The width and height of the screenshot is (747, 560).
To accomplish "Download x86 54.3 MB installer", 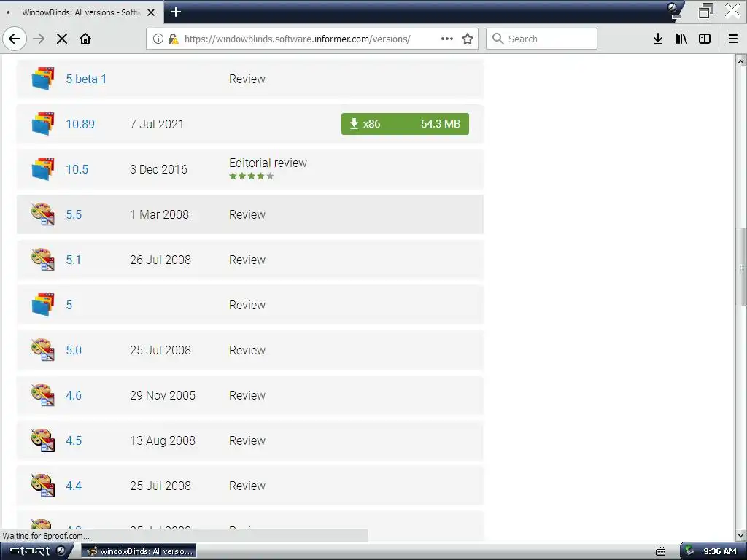I will coord(405,124).
